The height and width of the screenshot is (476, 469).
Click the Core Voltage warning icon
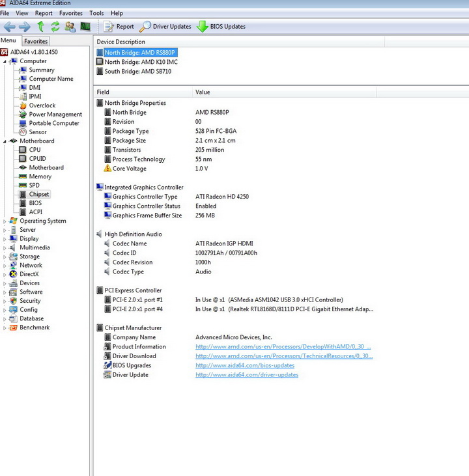point(107,168)
